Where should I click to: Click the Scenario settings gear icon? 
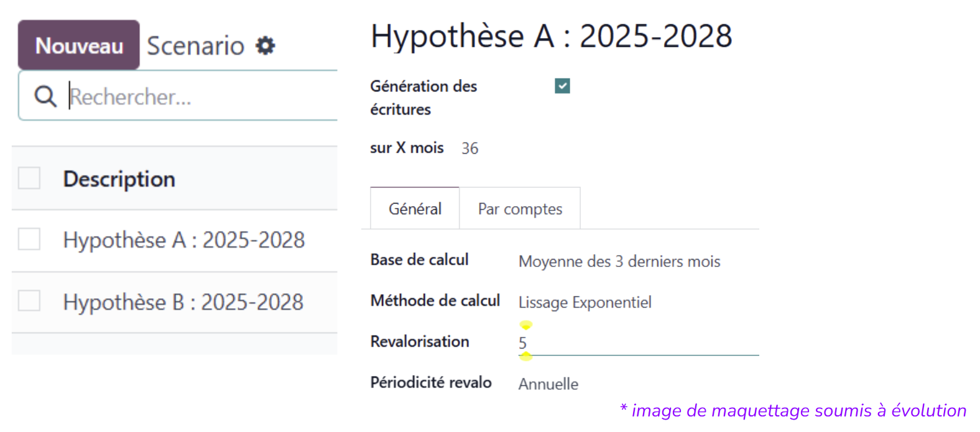pos(266,45)
